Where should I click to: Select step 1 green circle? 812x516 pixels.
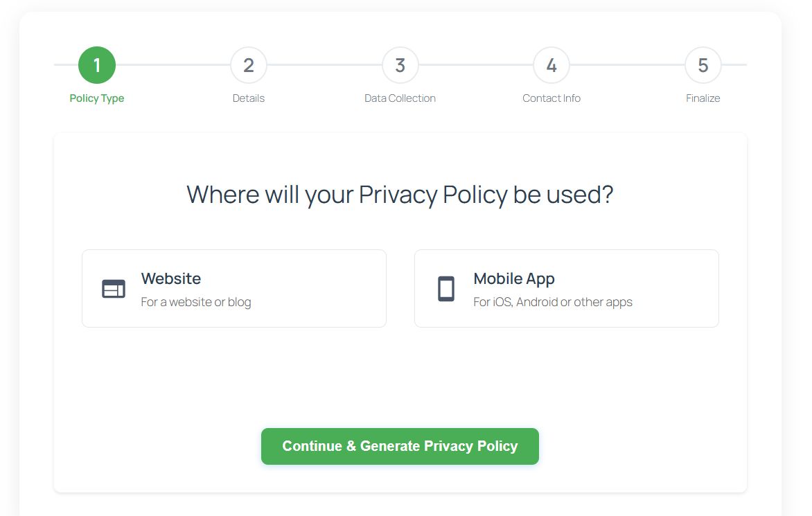[x=97, y=65]
